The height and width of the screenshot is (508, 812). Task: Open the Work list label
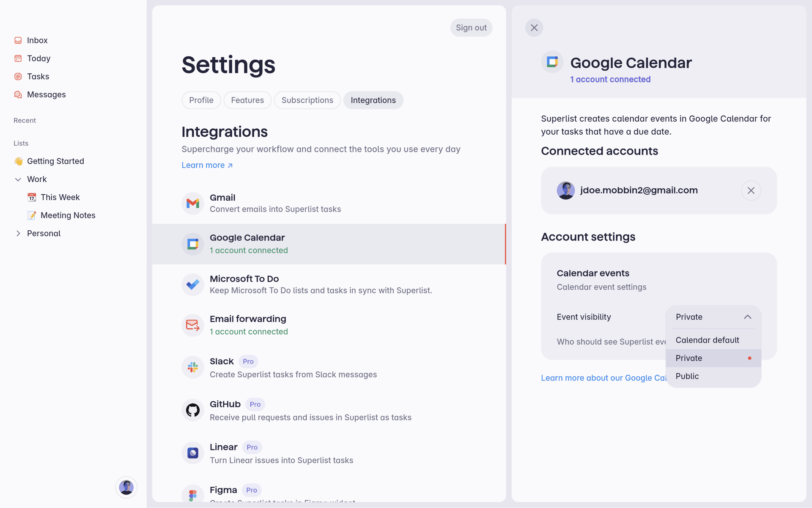click(x=37, y=179)
